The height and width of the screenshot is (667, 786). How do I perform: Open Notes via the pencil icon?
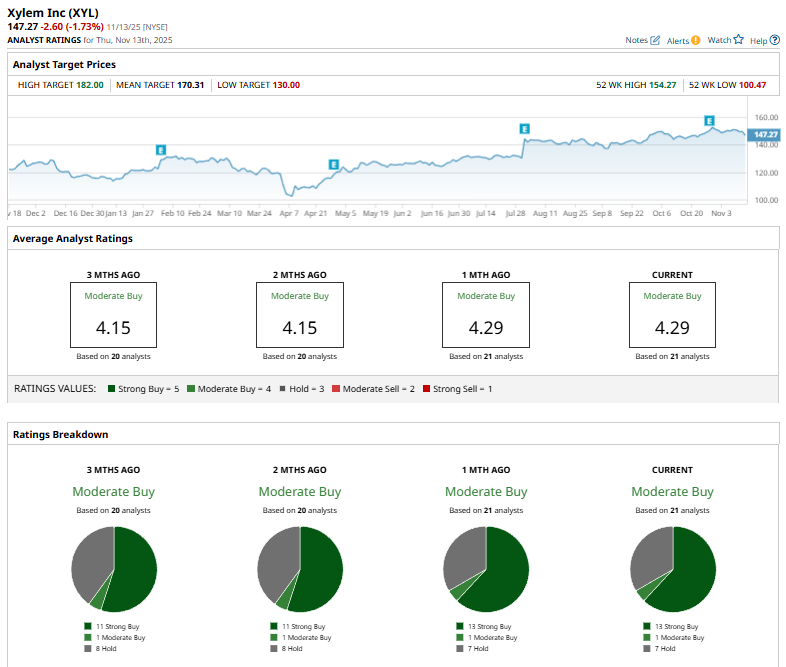[x=655, y=40]
